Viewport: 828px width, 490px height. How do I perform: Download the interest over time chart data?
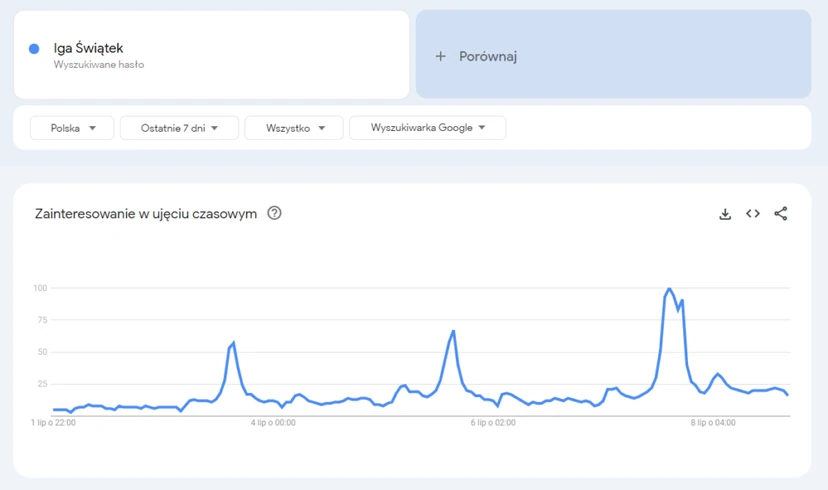[725, 214]
